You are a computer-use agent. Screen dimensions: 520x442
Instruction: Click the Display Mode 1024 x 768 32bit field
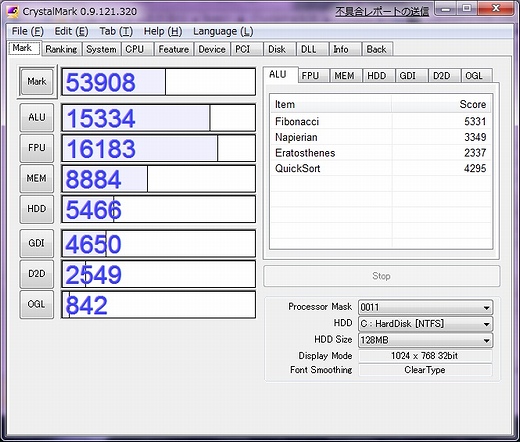[x=425, y=356]
